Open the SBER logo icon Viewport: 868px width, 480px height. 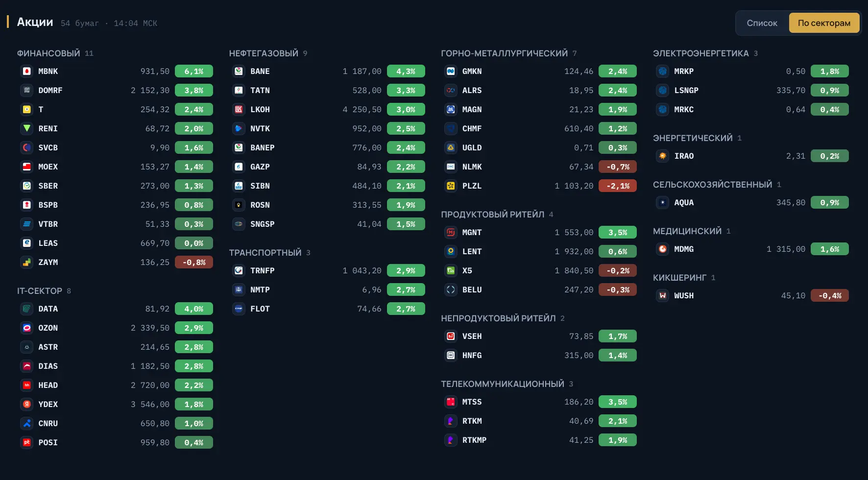pyautogui.click(x=27, y=186)
